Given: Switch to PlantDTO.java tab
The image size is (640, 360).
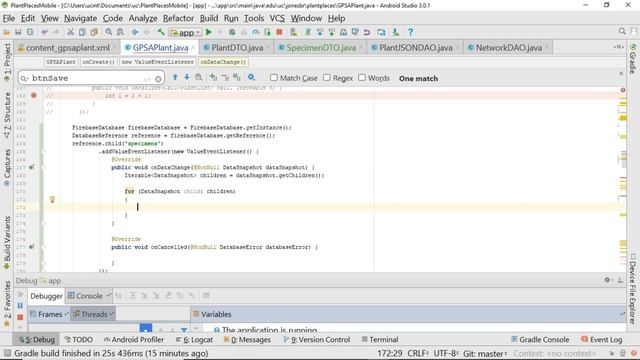Looking at the screenshot, I should pyautogui.click(x=237, y=48).
